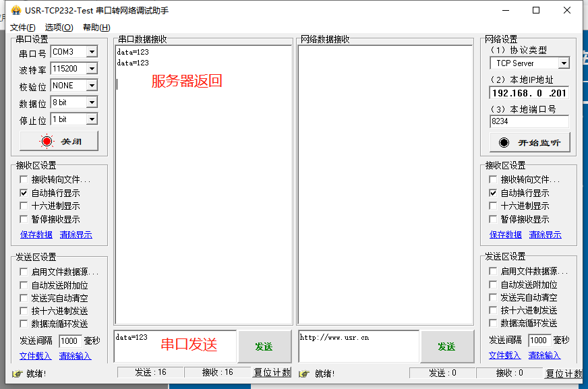Click the serial side 清除显示 link

click(x=76, y=235)
